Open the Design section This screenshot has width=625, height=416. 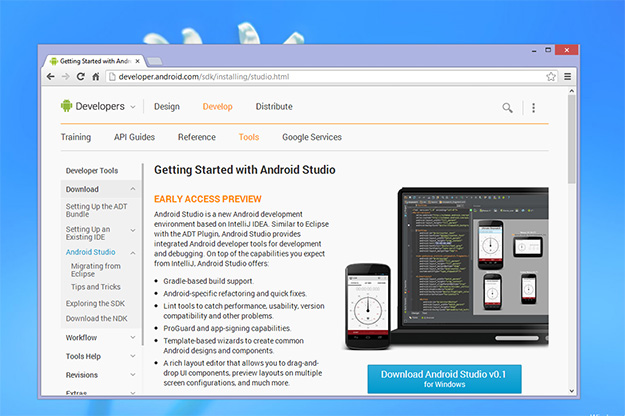[167, 107]
